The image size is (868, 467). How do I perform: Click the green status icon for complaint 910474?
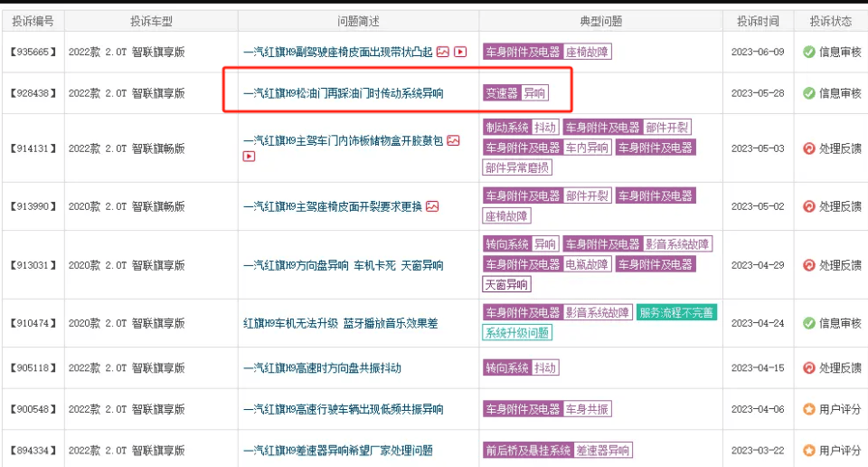click(809, 323)
